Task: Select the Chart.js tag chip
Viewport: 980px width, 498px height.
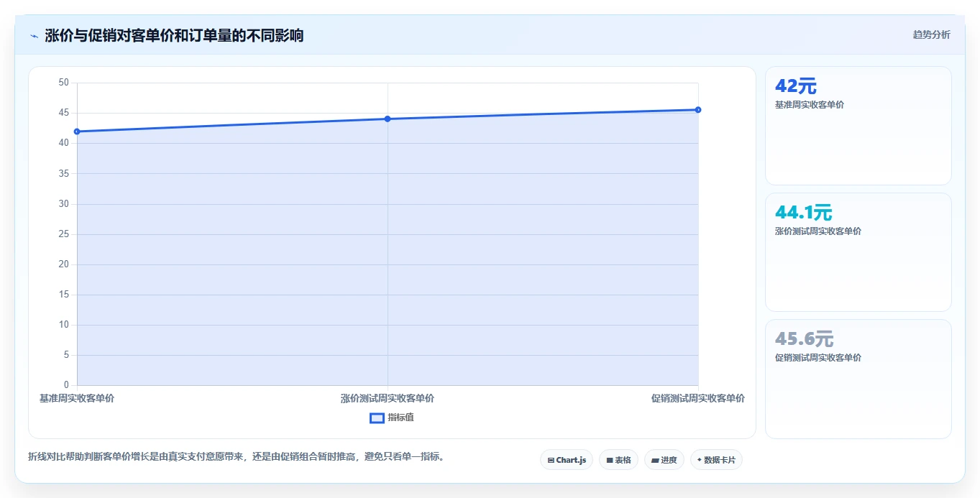Action: pos(567,460)
